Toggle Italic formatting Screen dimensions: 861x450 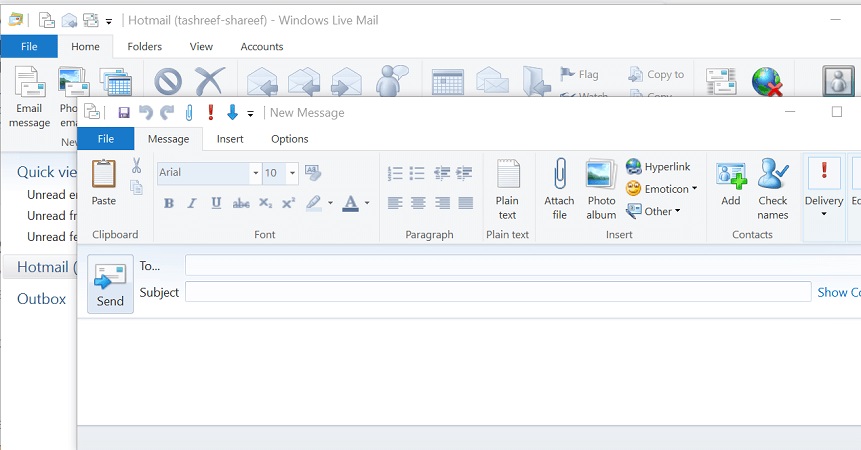pos(192,203)
